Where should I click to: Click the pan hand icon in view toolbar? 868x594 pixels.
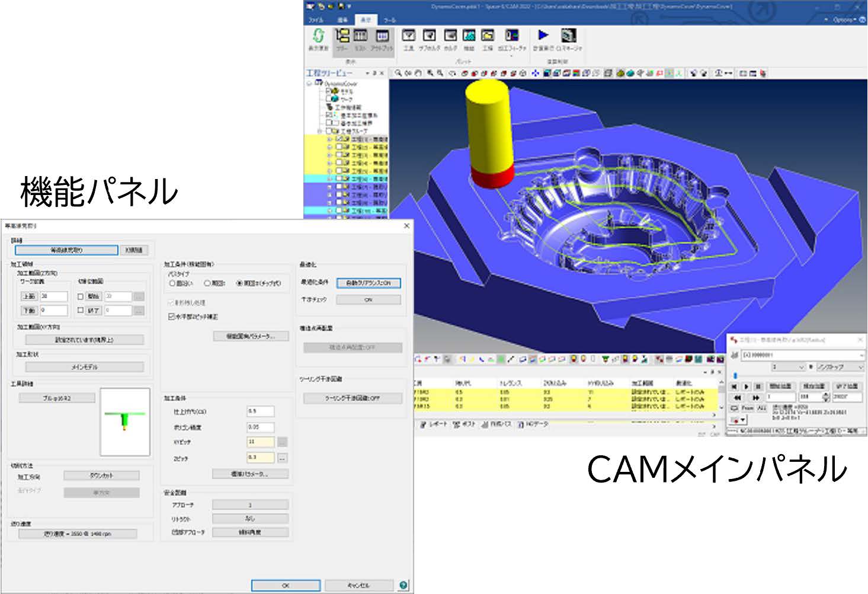(x=418, y=74)
